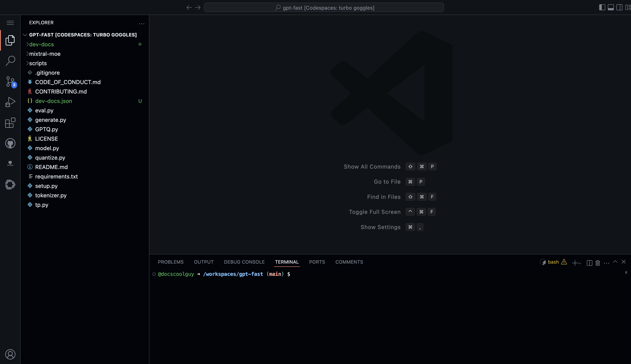Open the Run and Debug view

point(10,102)
